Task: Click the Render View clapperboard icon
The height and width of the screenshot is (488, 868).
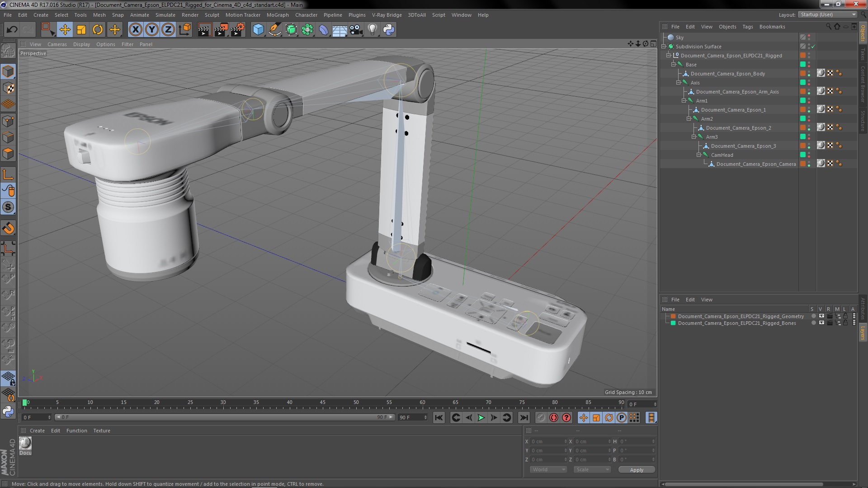Action: (204, 30)
